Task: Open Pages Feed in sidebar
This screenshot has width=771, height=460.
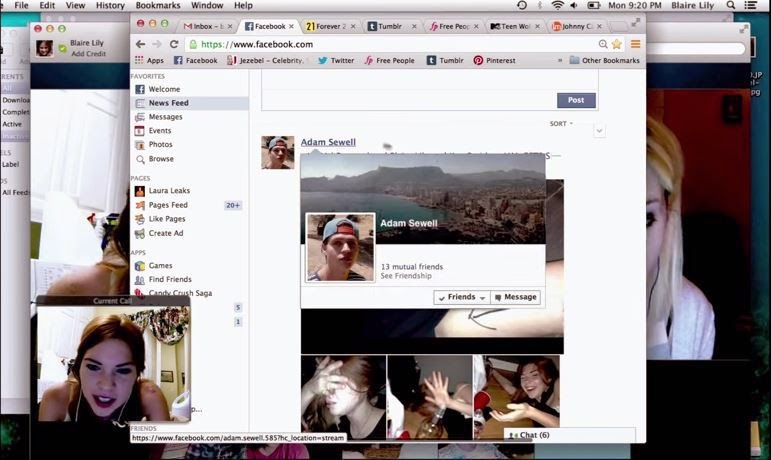Action: (x=168, y=205)
